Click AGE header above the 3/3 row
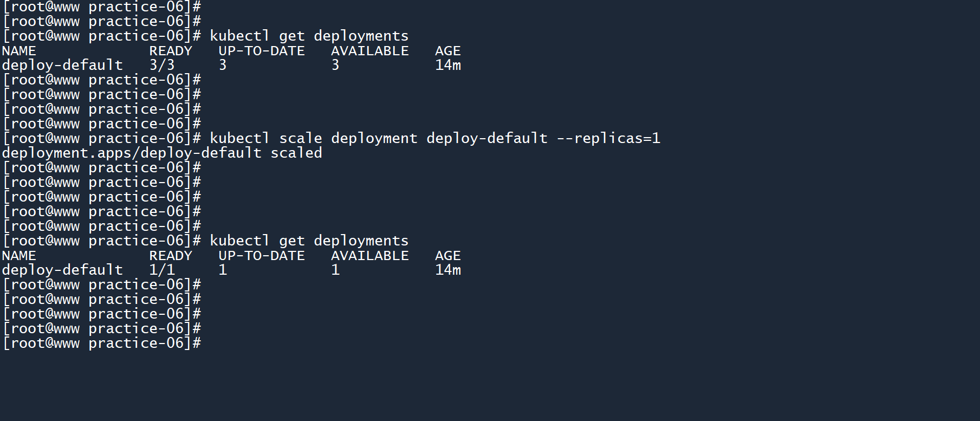Viewport: 980px width, 421px height. coord(447,51)
